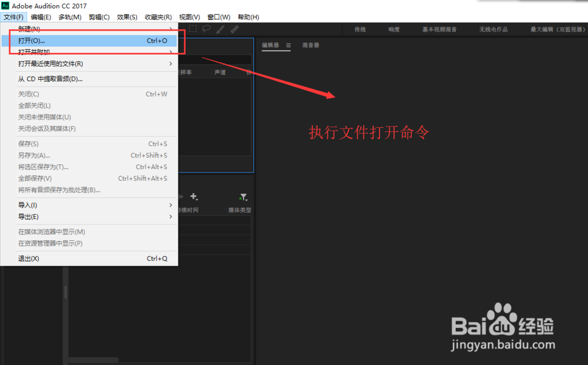Click 在资源管理器中显示(P) entry
588x365 pixels.
[89, 243]
